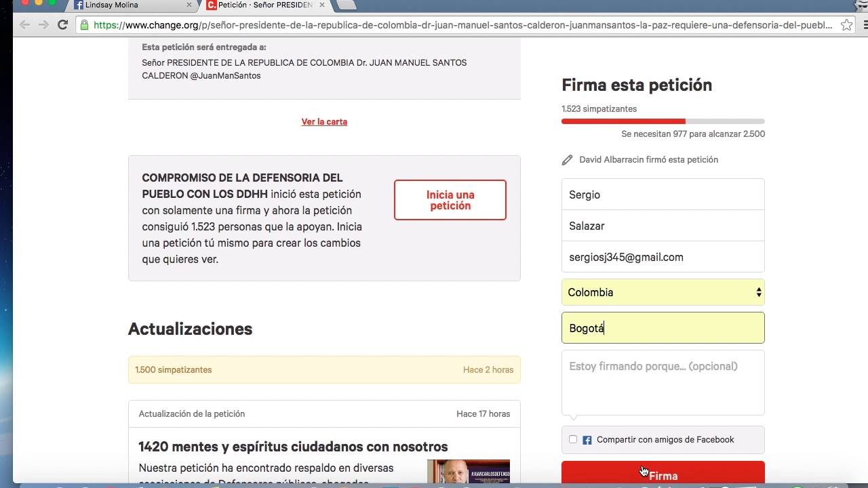
Task: Click the Inicia una petición button
Action: pos(450,200)
